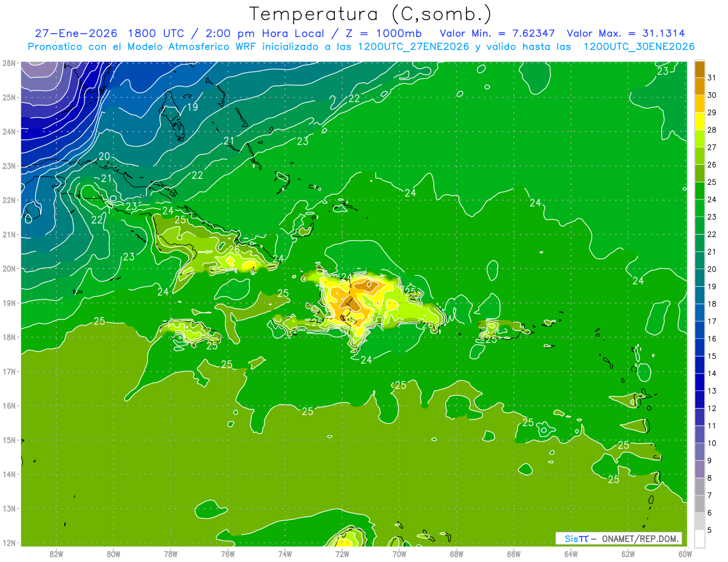
Task: Click the '24N' latitude axis label
Action: tap(8, 132)
